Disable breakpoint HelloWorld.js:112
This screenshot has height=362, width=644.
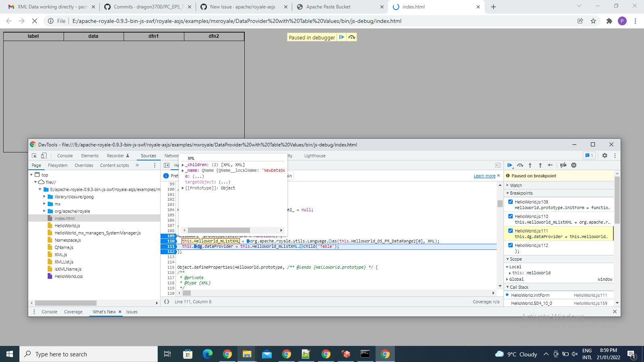pyautogui.click(x=511, y=245)
